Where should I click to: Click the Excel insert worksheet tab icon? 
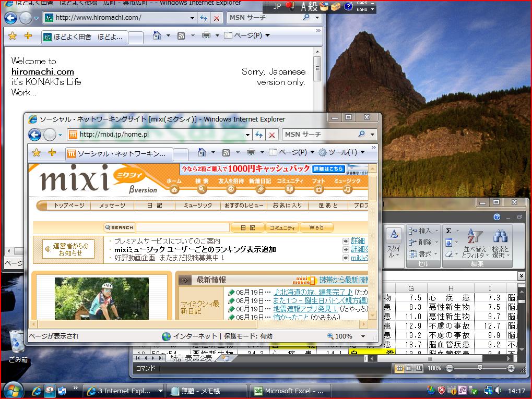226,358
